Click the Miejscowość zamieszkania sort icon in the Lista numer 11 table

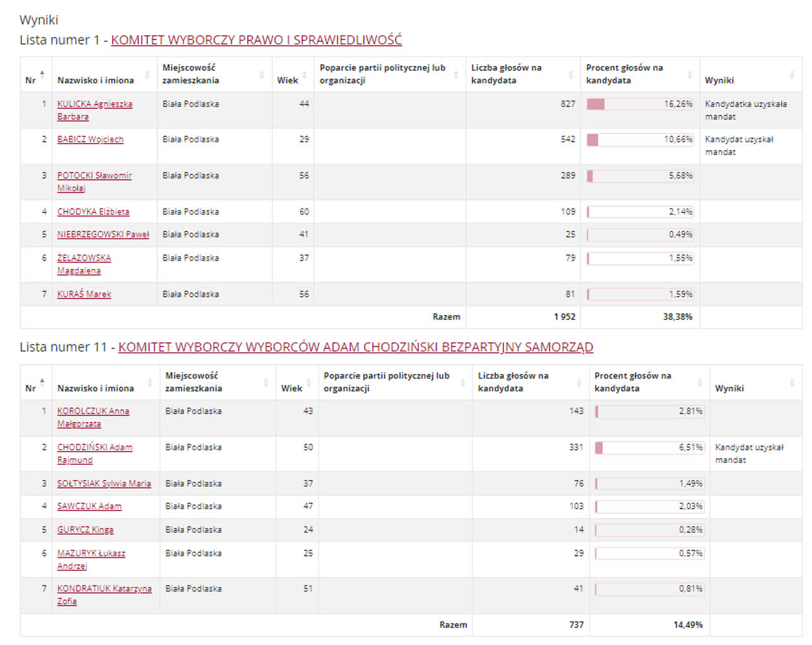click(265, 383)
